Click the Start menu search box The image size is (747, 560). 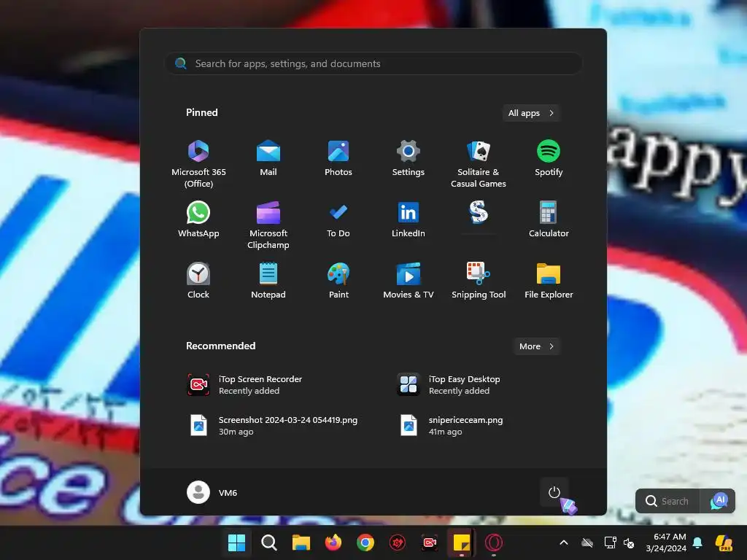pos(373,63)
